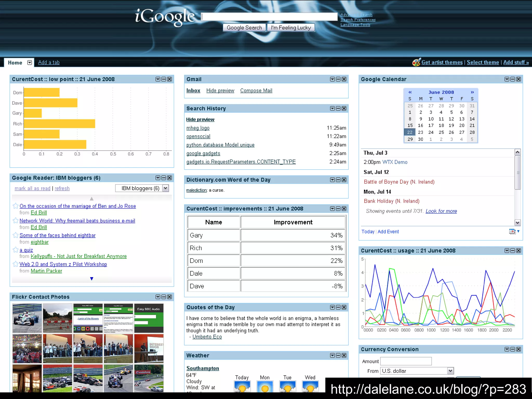Refresh the Google Reader gadget
Image resolution: width=532 pixels, height=399 pixels.
(62, 188)
